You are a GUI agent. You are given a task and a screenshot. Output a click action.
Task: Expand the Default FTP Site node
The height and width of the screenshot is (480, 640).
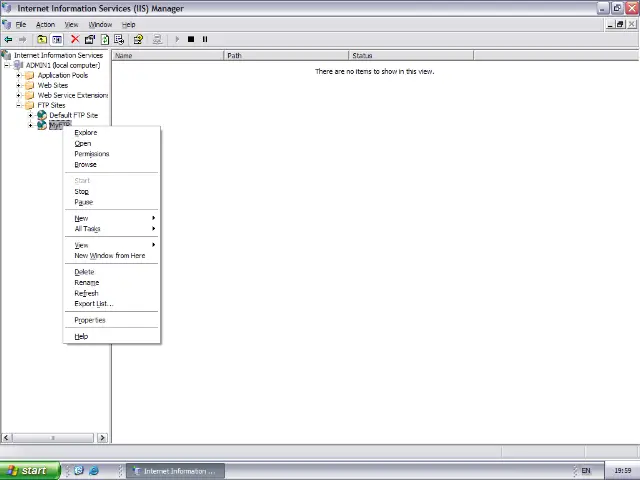point(30,116)
